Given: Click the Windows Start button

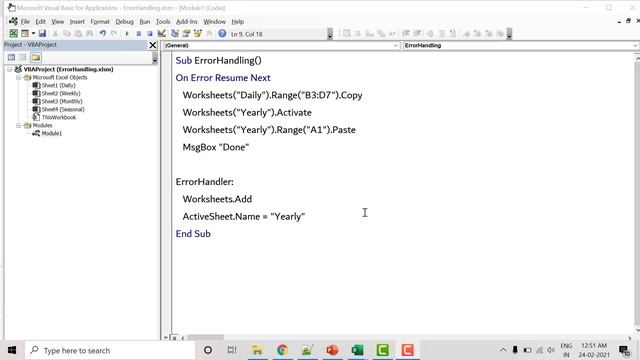Looking at the screenshot, I should tap(12, 350).
